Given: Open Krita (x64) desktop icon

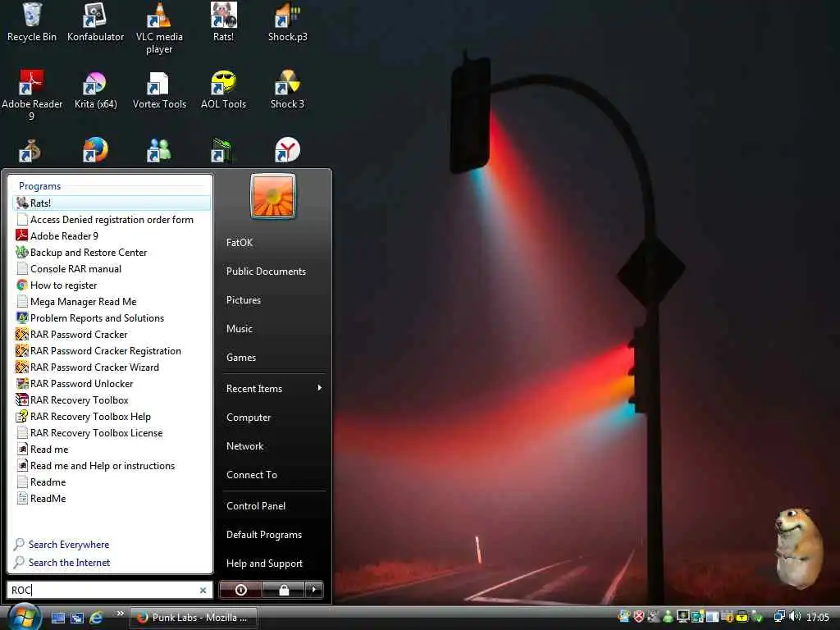Looking at the screenshot, I should 95,90.
